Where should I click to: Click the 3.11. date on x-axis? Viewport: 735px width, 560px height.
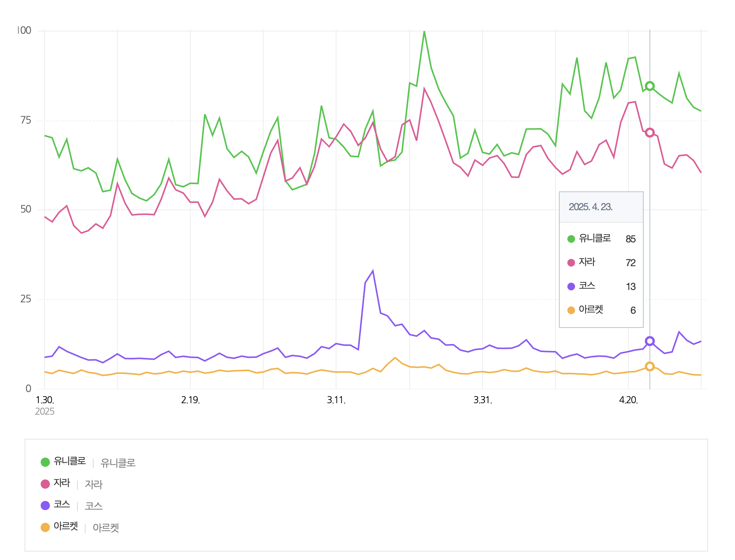click(336, 400)
